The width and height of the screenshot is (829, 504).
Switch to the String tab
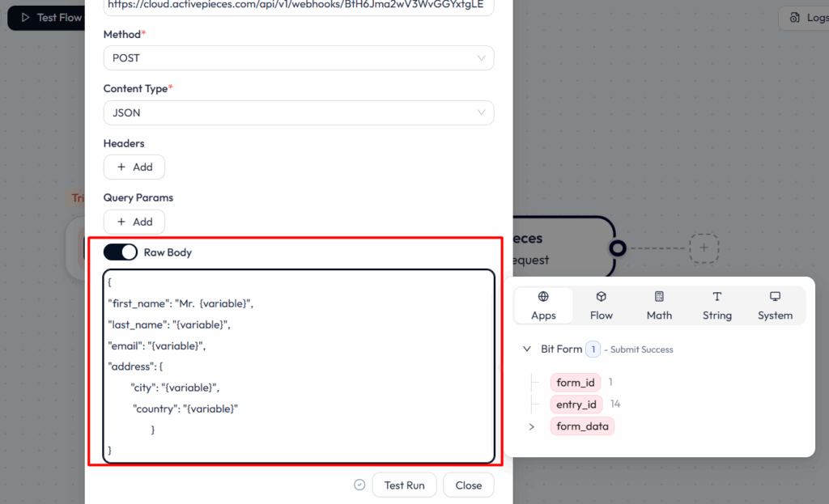point(716,306)
